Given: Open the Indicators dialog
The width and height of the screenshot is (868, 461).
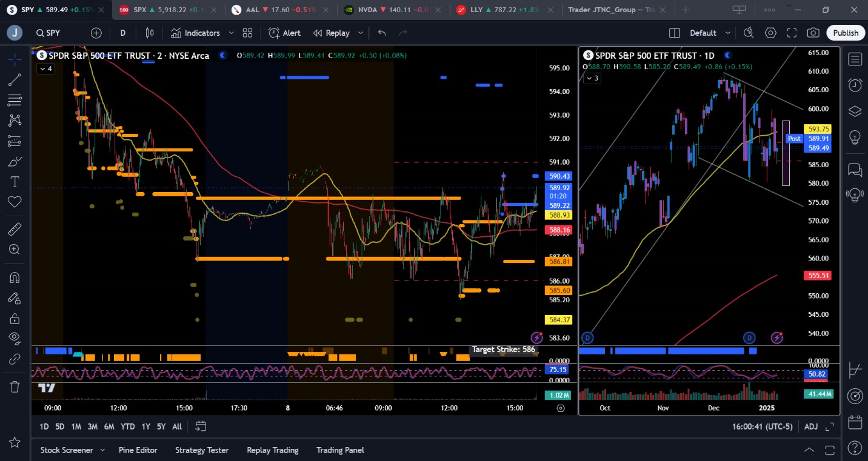Looking at the screenshot, I should (x=195, y=33).
